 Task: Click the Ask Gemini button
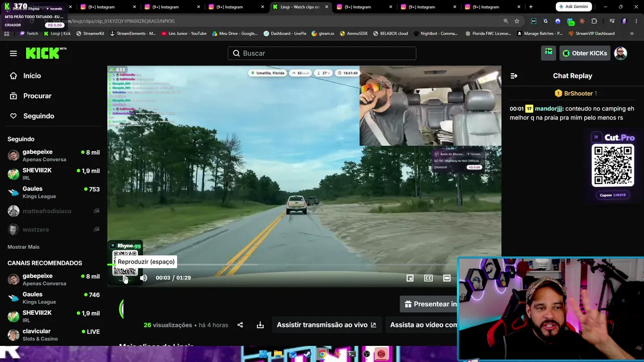pos(574,7)
